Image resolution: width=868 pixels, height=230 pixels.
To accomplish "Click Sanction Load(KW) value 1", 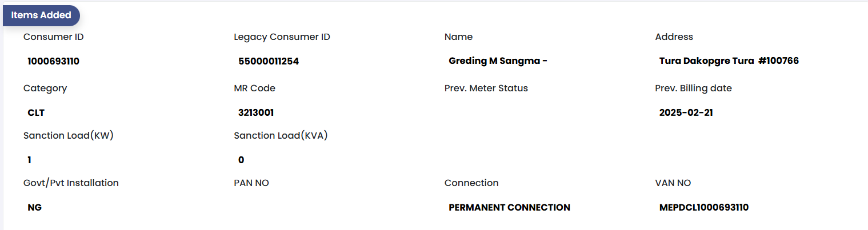I will pos(30,160).
